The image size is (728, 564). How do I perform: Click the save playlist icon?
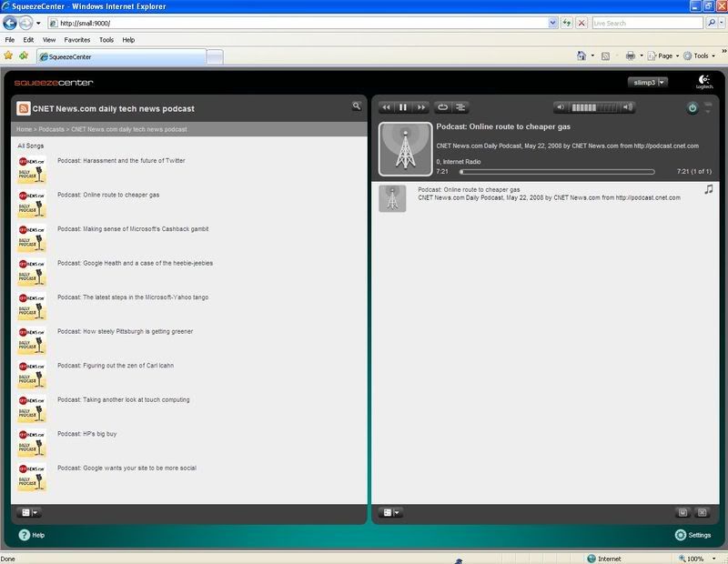(682, 513)
